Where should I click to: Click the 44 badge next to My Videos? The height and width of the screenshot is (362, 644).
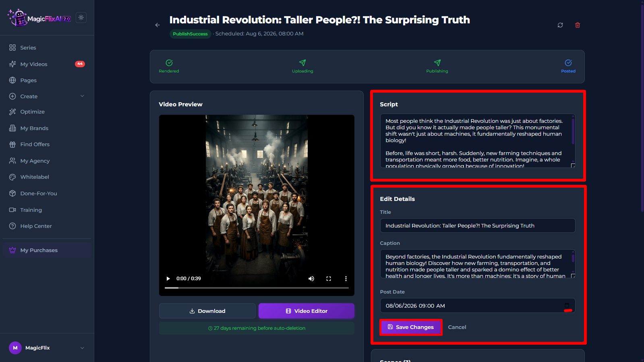coord(80,64)
